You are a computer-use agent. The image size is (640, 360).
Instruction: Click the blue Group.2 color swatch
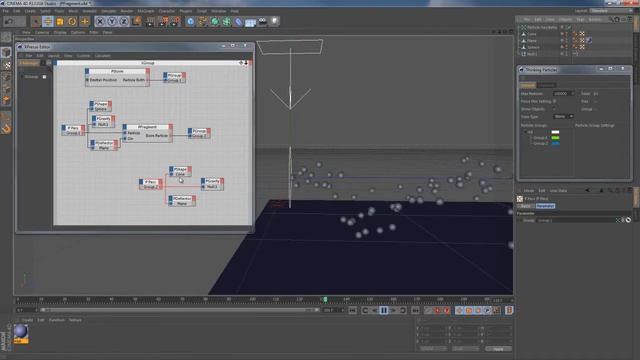point(555,144)
